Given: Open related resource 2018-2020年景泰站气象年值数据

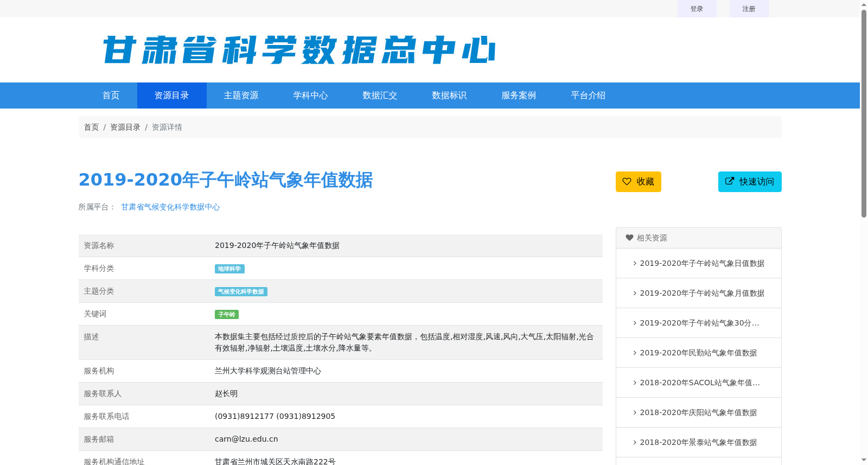Looking at the screenshot, I should coord(698,442).
